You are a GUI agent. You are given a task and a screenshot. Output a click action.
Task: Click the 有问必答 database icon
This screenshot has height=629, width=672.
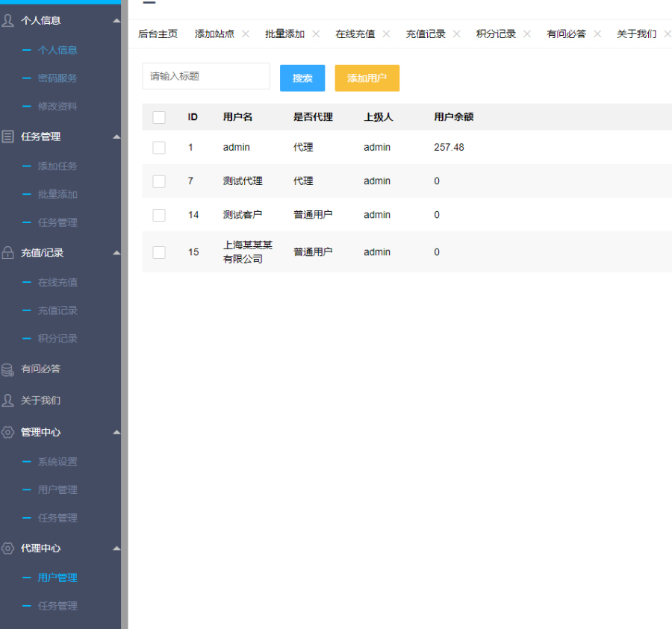point(8,369)
